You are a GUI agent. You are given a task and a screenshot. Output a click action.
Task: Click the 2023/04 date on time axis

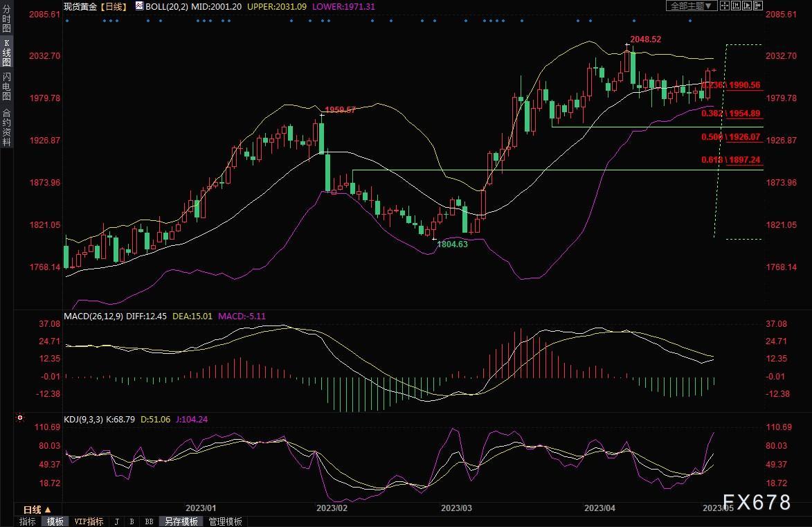(x=599, y=508)
